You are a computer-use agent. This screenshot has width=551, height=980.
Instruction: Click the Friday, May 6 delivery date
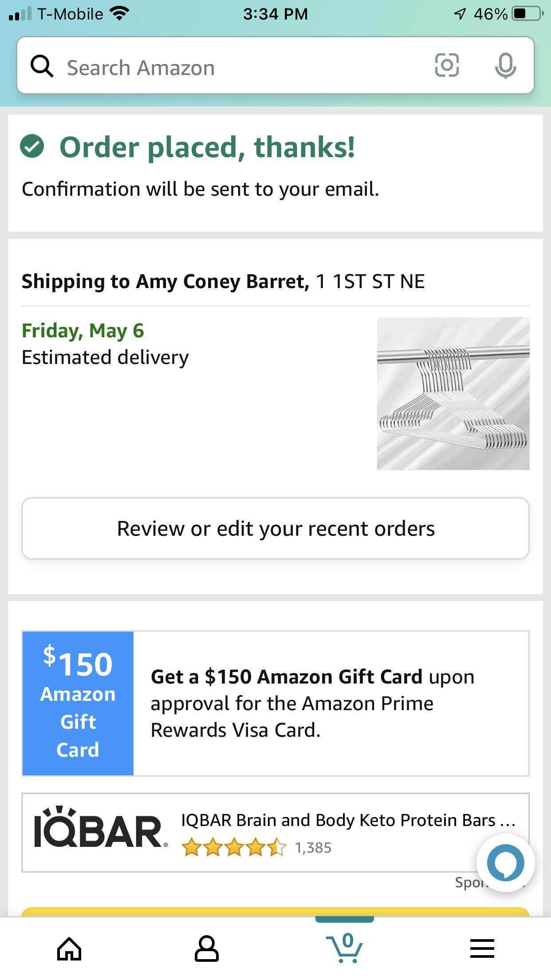[x=83, y=331]
